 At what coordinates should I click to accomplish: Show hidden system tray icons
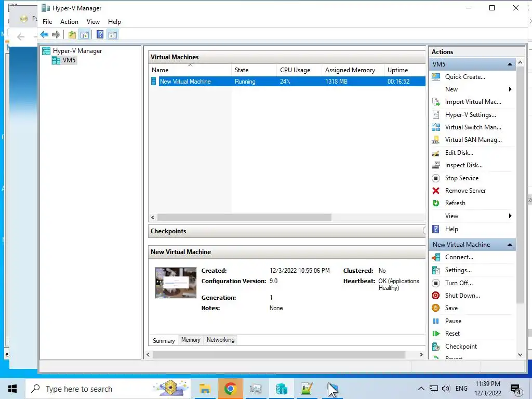[x=421, y=389]
